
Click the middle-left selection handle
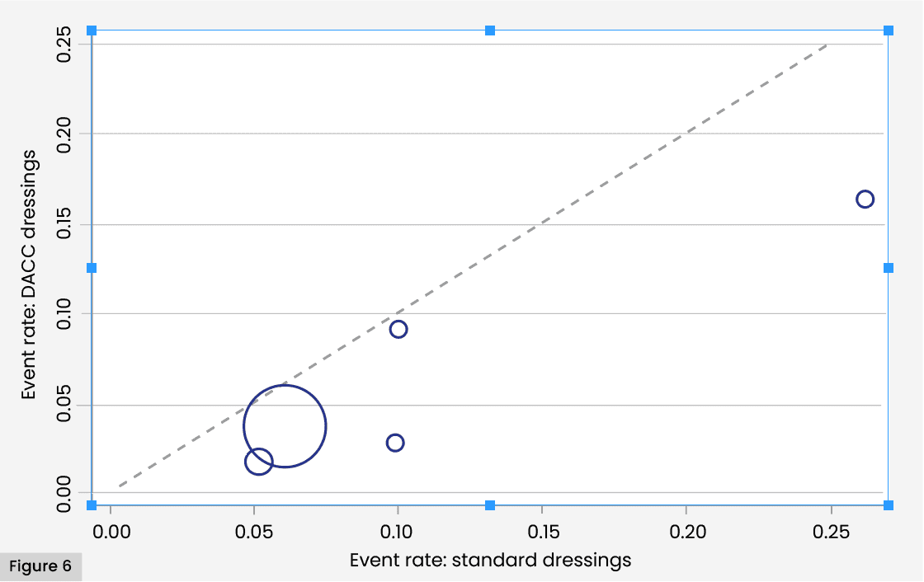pos(92,268)
